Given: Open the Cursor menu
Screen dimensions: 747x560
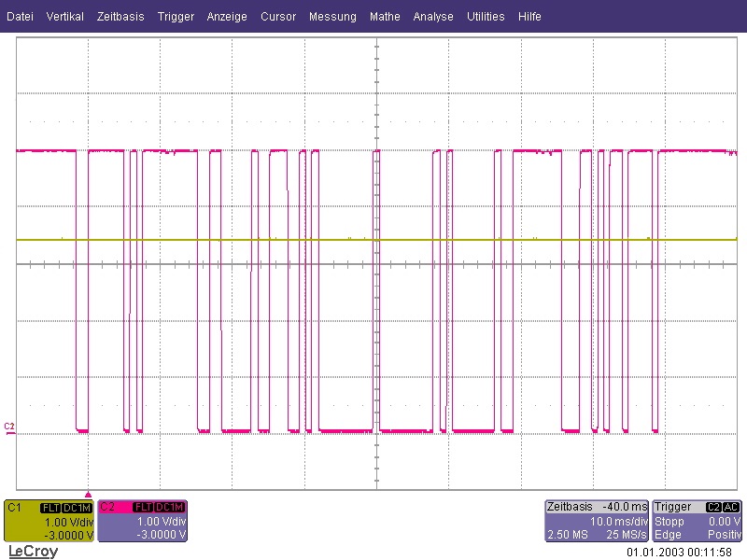Looking at the screenshot, I should 278,17.
